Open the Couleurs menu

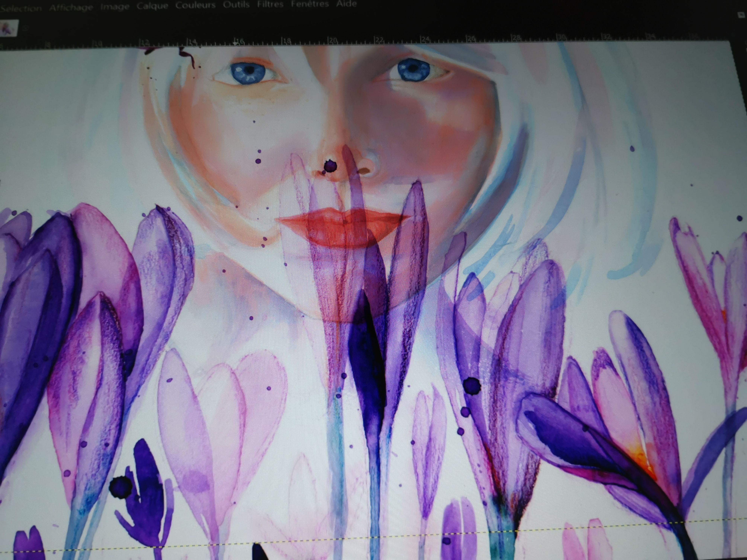click(195, 5)
